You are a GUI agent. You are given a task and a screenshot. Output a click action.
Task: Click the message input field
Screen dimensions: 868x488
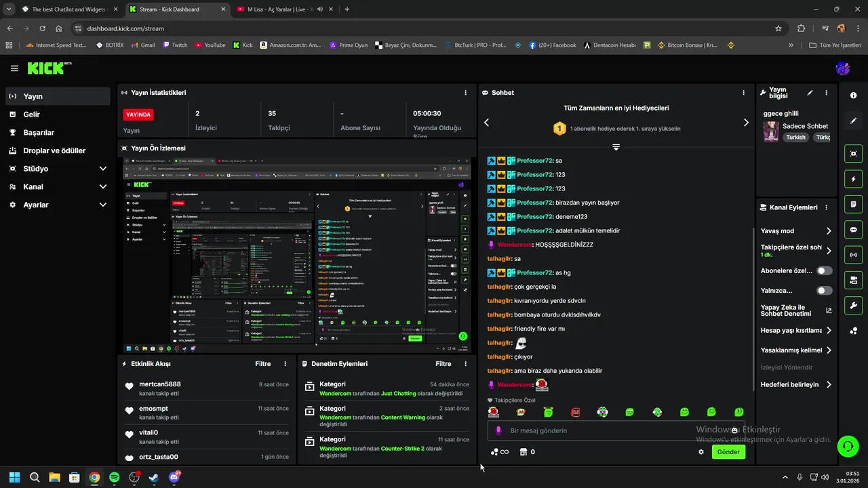coord(616,430)
